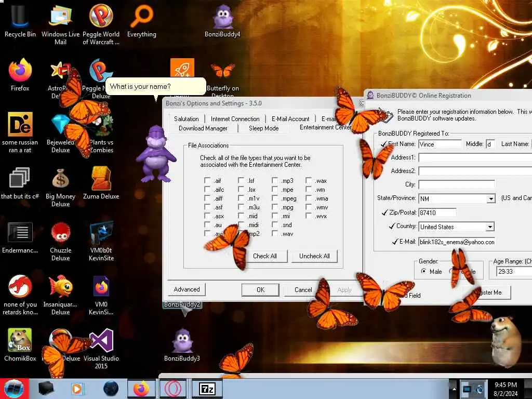532x399 pixels.
Task: Select the Male gender radio button
Action: coord(423,271)
